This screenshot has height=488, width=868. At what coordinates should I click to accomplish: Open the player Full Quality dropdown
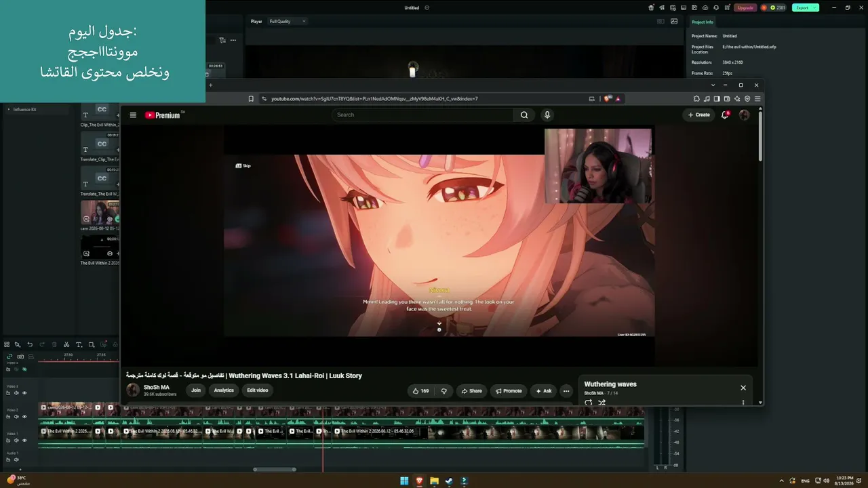[x=288, y=22]
